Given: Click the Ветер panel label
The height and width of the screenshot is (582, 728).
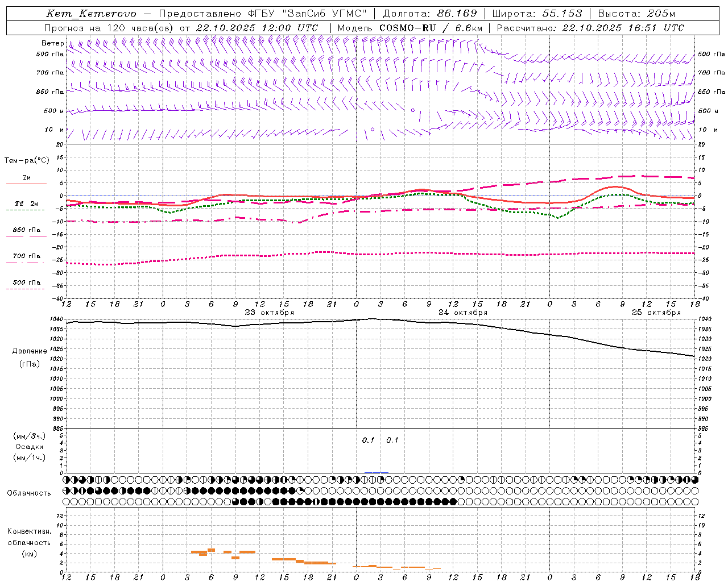Looking at the screenshot, I should point(52,43).
